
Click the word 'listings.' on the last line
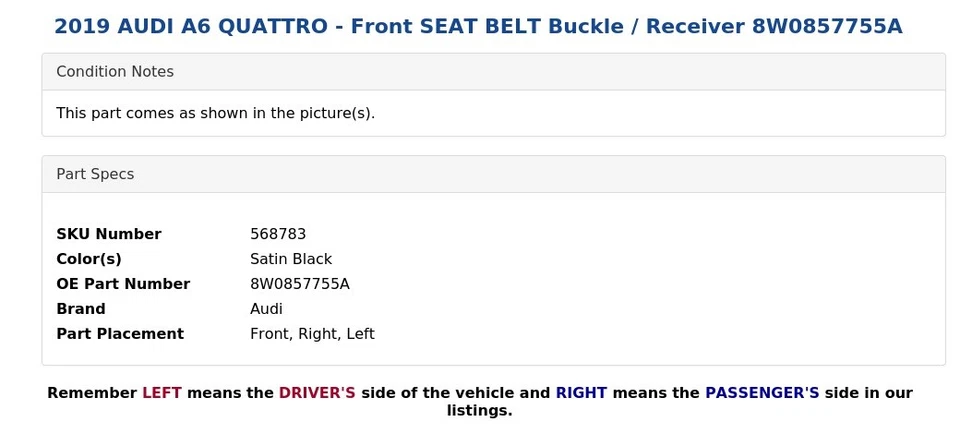tap(479, 410)
